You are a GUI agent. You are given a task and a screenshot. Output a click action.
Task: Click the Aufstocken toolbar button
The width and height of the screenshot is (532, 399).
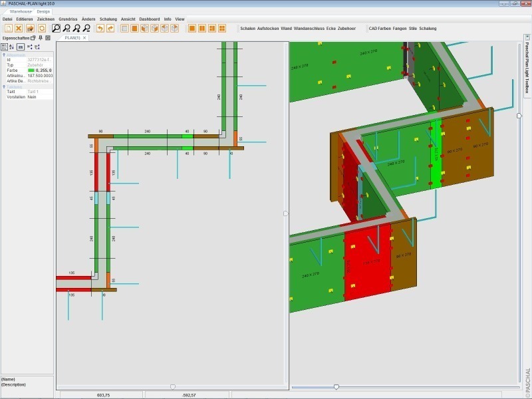268,29
